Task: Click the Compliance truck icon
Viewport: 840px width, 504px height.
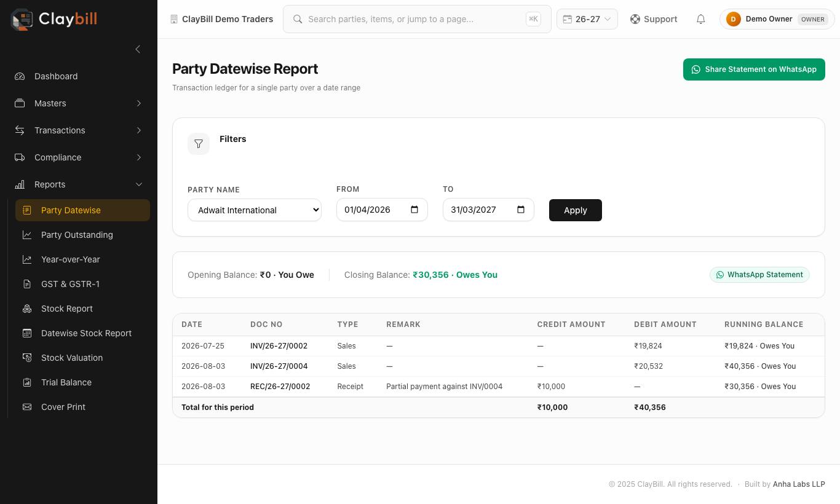Action: point(20,157)
